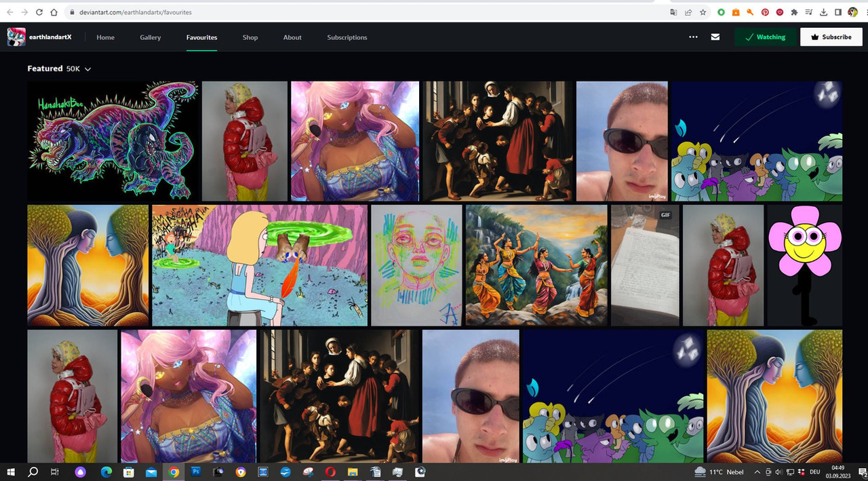Open the pastel crayon face sketch thumbnail
Viewport: 868px width, 481px height.
tap(416, 265)
